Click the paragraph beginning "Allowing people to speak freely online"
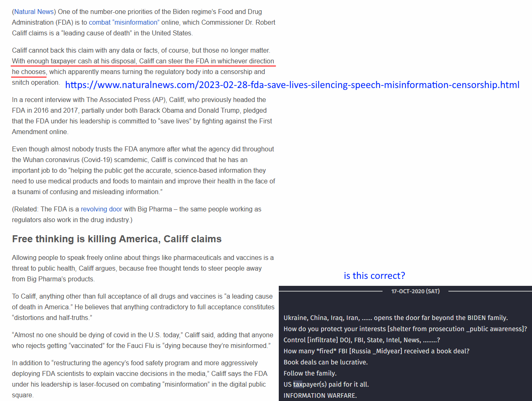This screenshot has height=401, width=532. click(143, 268)
